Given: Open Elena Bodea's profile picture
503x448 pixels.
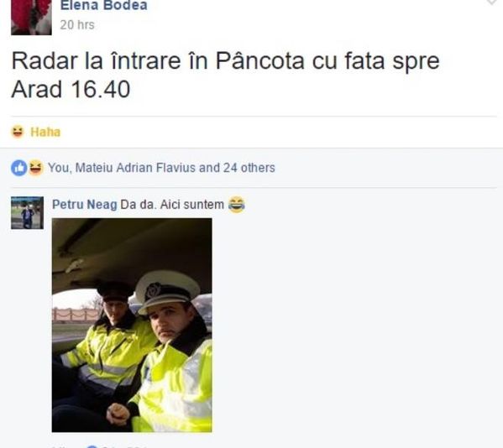Looking at the screenshot, I should [31, 17].
